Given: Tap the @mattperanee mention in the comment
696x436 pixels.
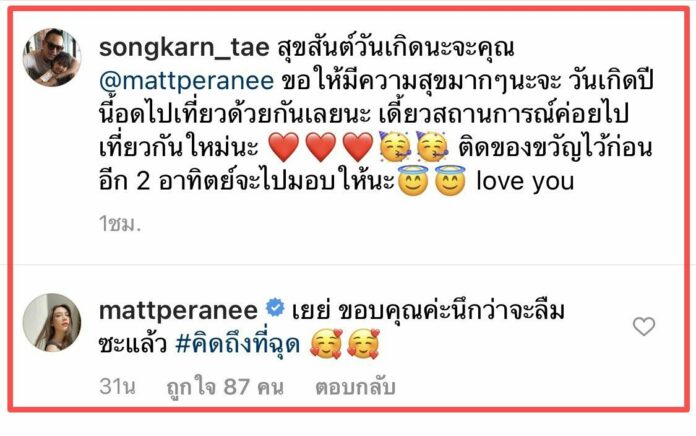Looking at the screenshot, I should [186, 81].
